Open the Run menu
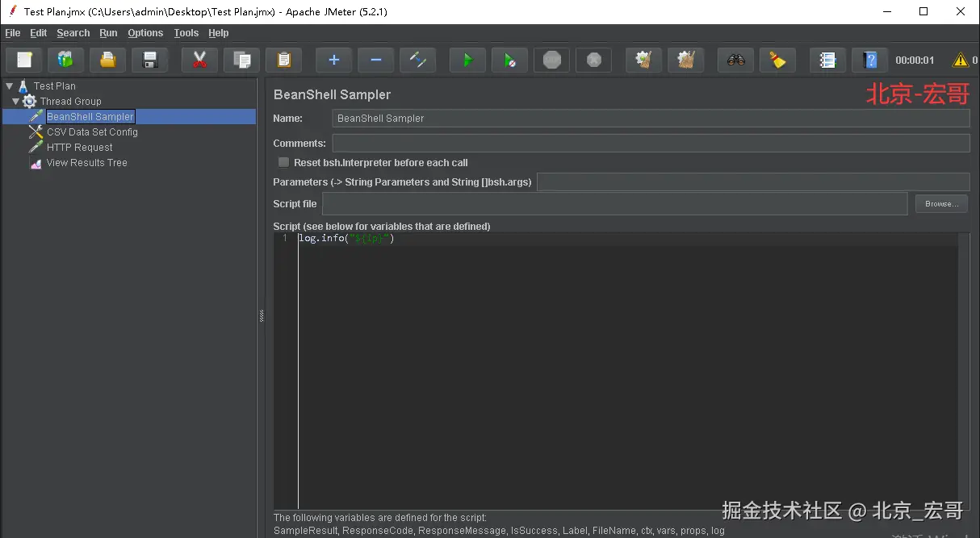This screenshot has width=980, height=538. [x=108, y=33]
